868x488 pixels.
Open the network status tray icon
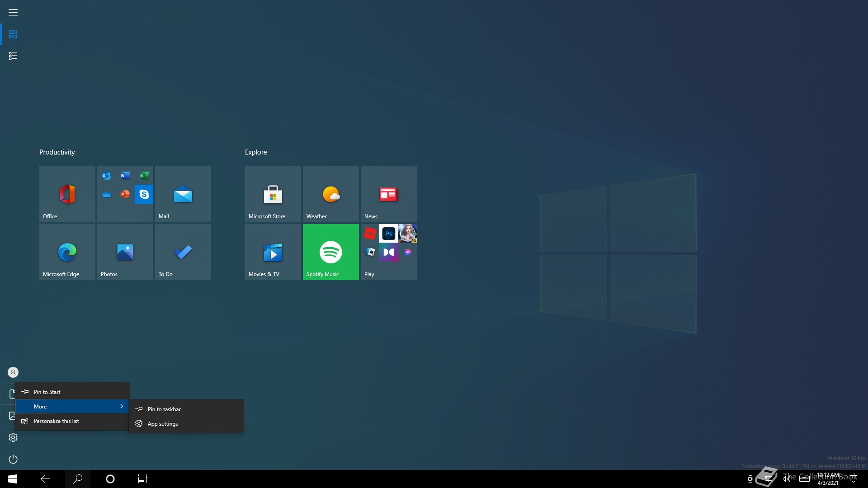(769, 479)
